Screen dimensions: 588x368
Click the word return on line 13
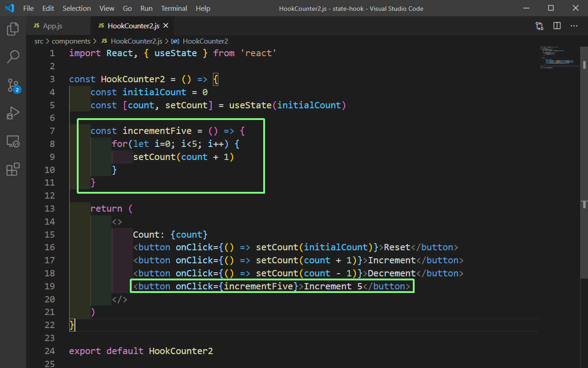(106, 208)
